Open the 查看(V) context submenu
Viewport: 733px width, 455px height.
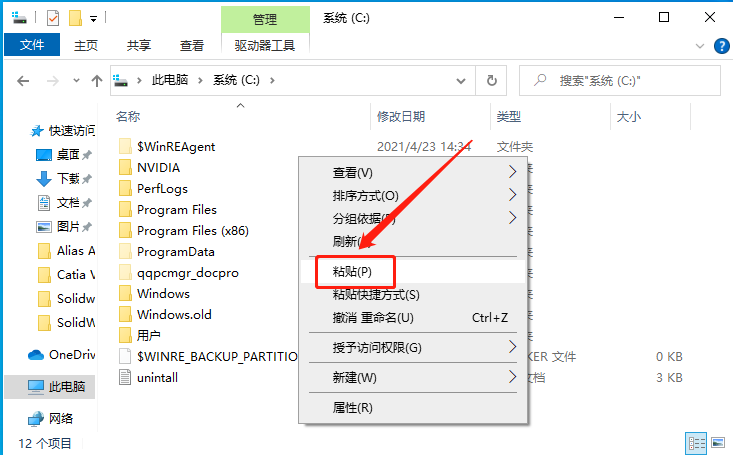click(413, 173)
